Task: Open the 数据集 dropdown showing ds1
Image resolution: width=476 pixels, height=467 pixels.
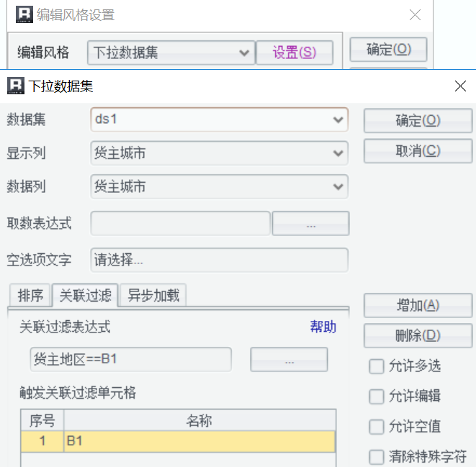Action: click(338, 119)
